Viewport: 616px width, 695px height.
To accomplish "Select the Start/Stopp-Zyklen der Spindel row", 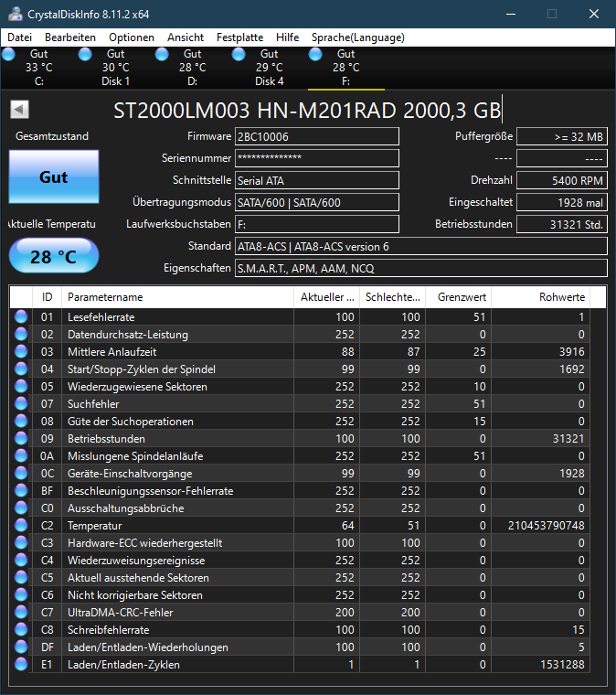I will (300, 369).
